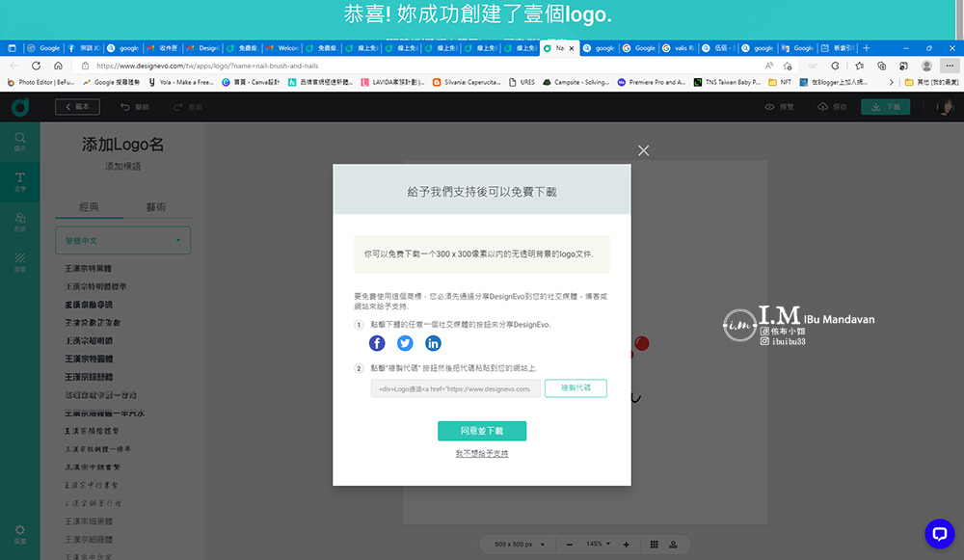Click the 同意並下載 download button
Viewport: 964px width, 560px height.
pos(480,431)
